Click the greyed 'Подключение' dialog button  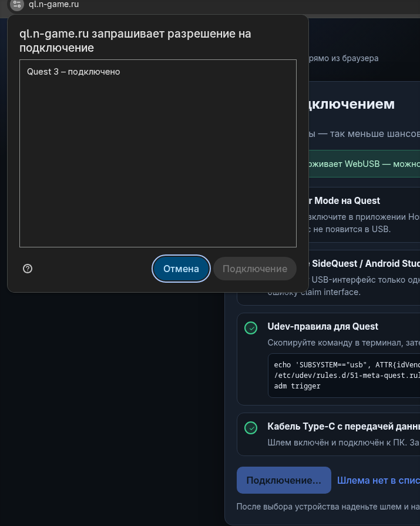pos(255,269)
